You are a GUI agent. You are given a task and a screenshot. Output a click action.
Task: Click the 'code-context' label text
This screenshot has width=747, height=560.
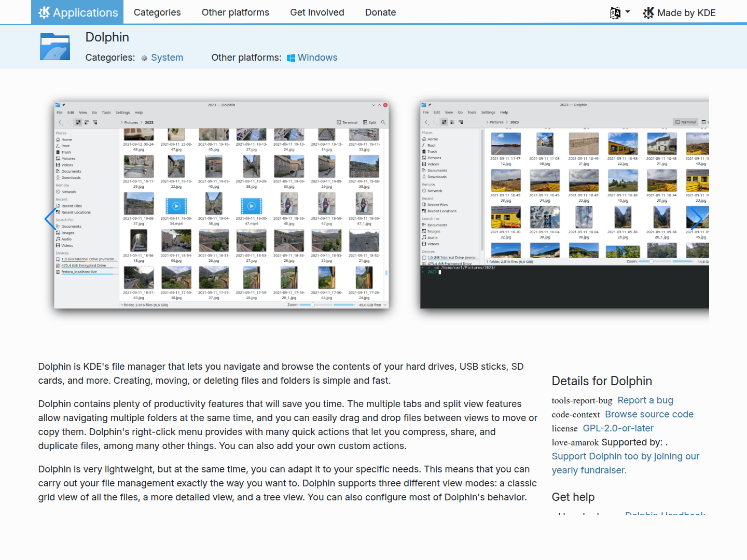576,415
